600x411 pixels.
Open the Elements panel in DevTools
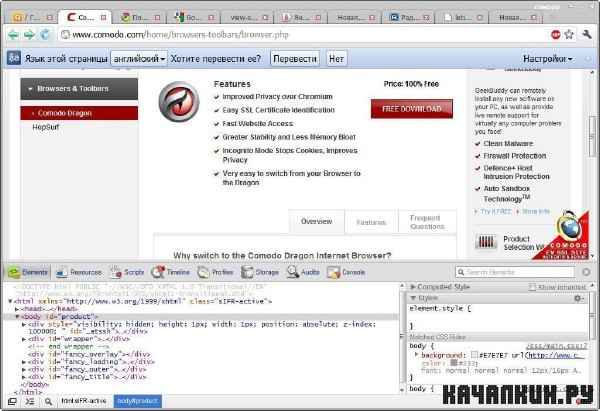[x=28, y=272]
